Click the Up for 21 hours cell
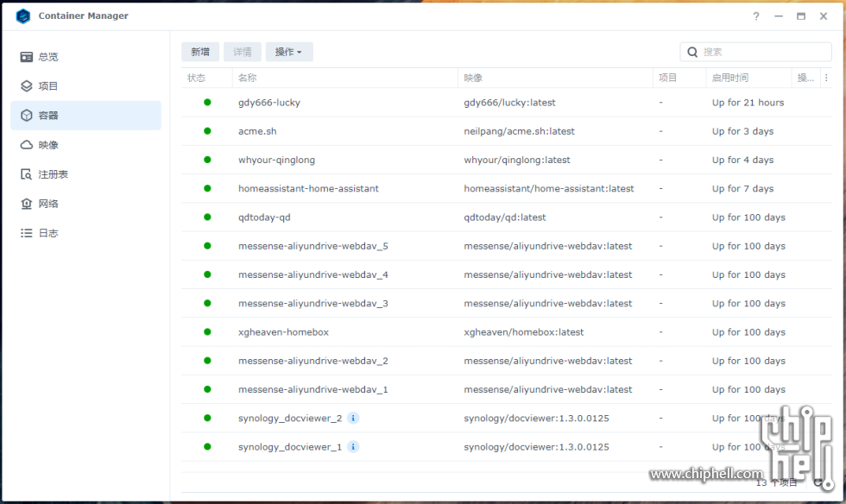 (x=748, y=103)
